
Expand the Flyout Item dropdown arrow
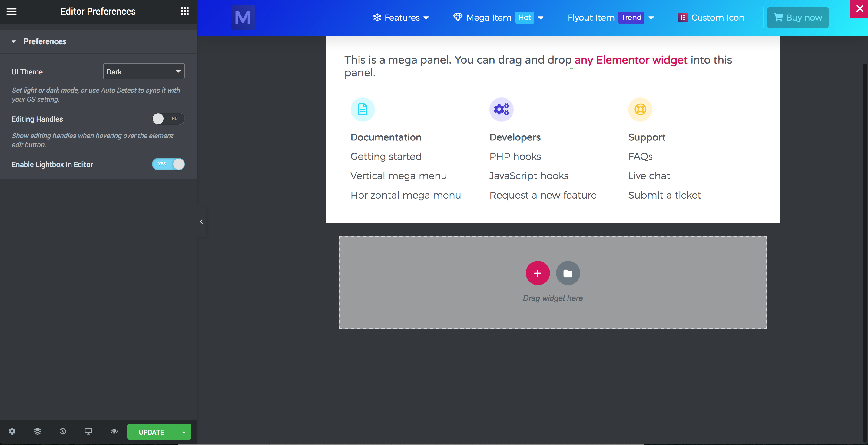tap(651, 18)
